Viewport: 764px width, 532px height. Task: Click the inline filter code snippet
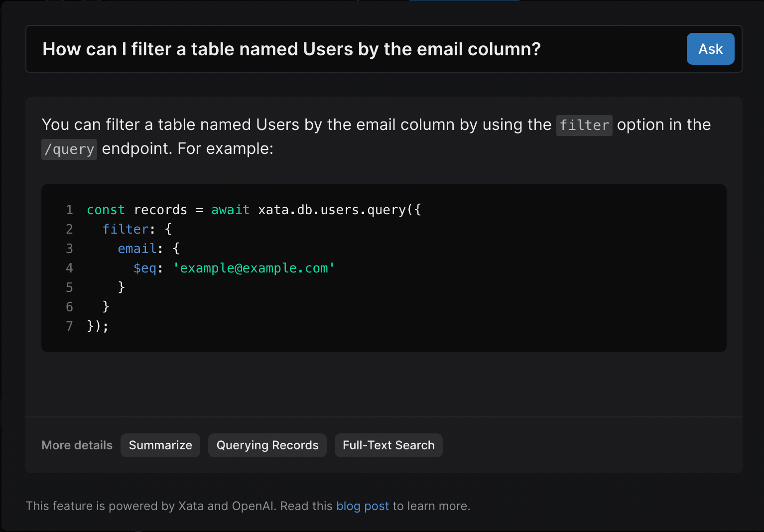click(584, 125)
